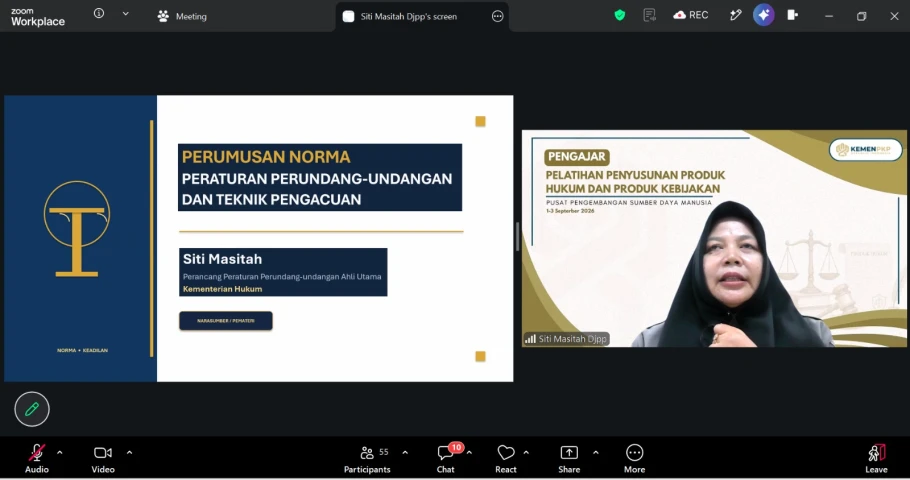Expand the audio options chevron

60,452
